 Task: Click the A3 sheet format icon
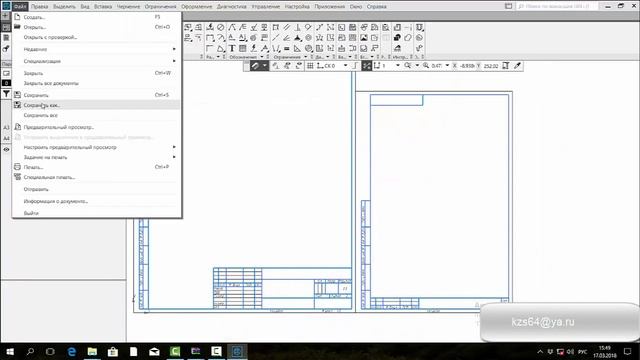click(x=6, y=128)
